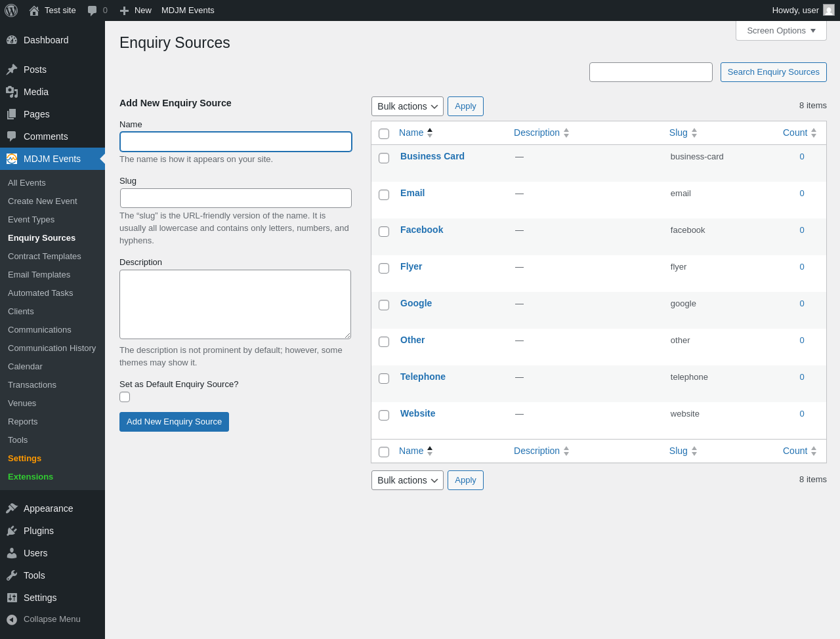Click the Plugins plug icon
Image resolution: width=840 pixels, height=639 pixels.
click(12, 531)
